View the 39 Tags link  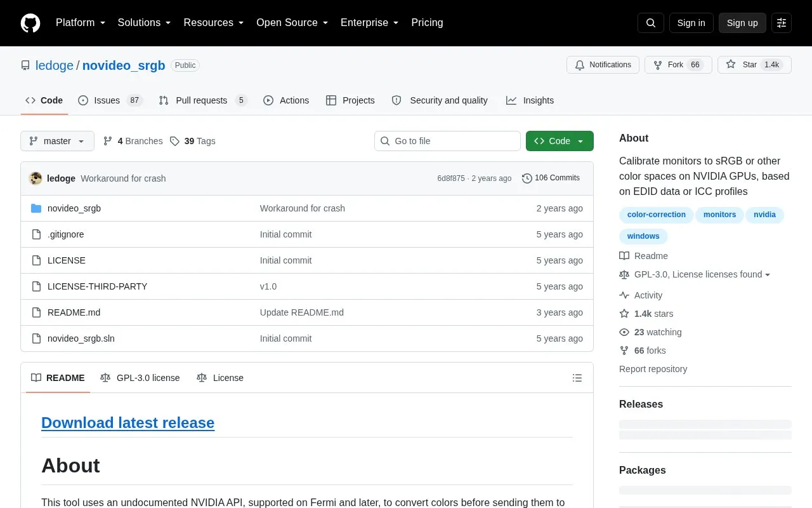193,141
